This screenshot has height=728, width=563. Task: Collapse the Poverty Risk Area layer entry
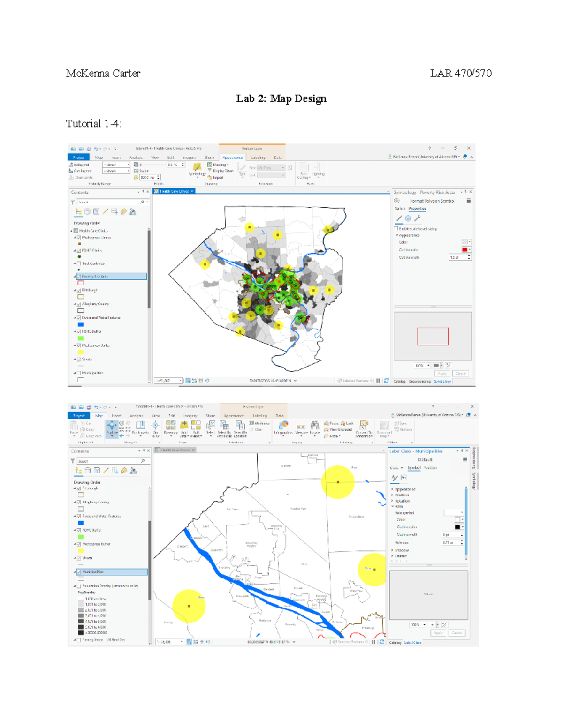point(75,276)
